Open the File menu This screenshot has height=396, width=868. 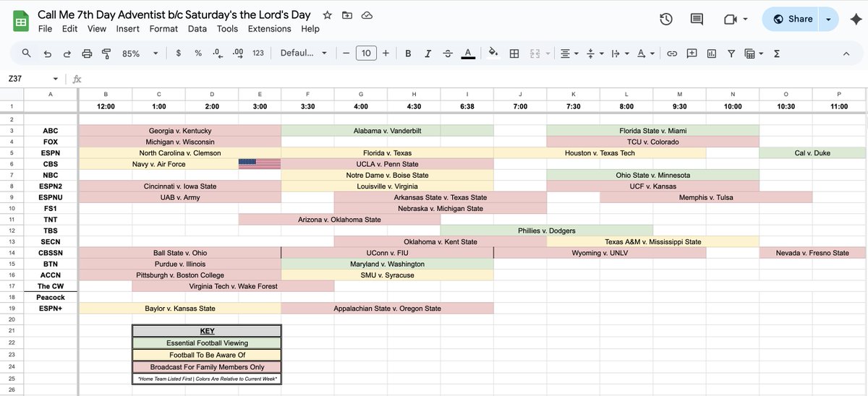point(45,29)
